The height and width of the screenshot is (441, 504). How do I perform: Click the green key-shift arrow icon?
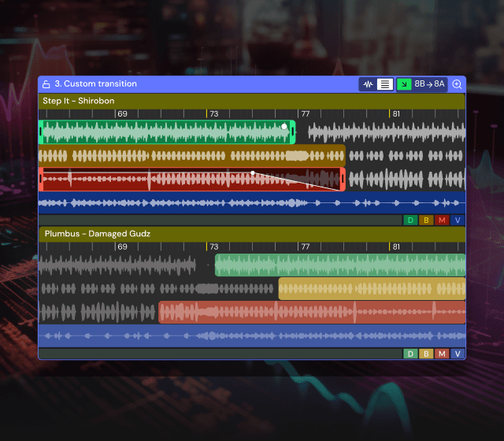[x=404, y=84]
